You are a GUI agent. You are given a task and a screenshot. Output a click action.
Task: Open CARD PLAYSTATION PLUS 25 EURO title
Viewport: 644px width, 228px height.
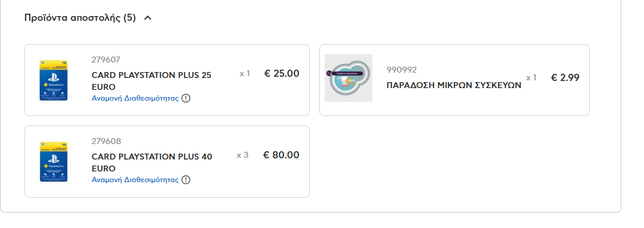pyautogui.click(x=151, y=81)
